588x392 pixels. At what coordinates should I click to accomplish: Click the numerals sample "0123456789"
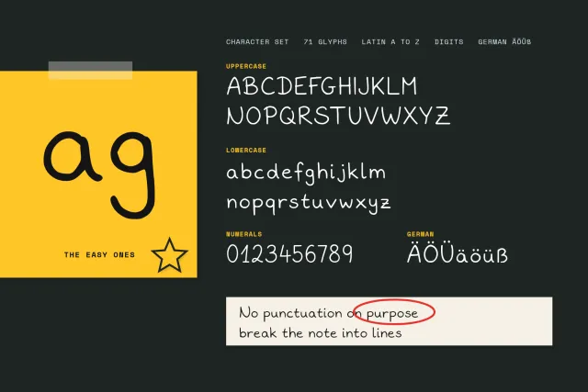(x=289, y=253)
